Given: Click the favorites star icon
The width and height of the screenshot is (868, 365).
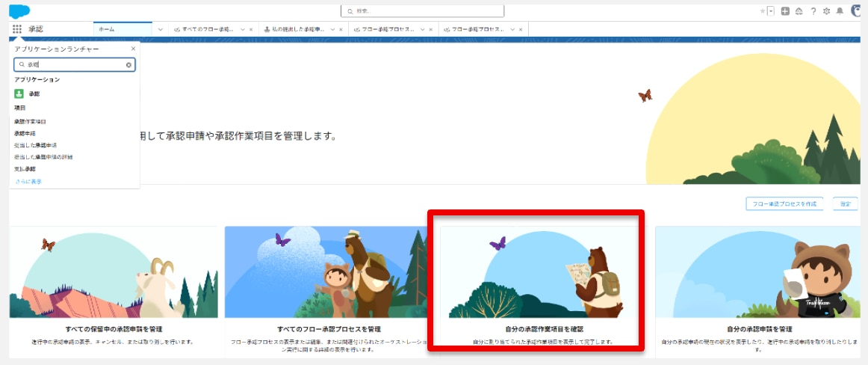Looking at the screenshot, I should click(x=762, y=11).
